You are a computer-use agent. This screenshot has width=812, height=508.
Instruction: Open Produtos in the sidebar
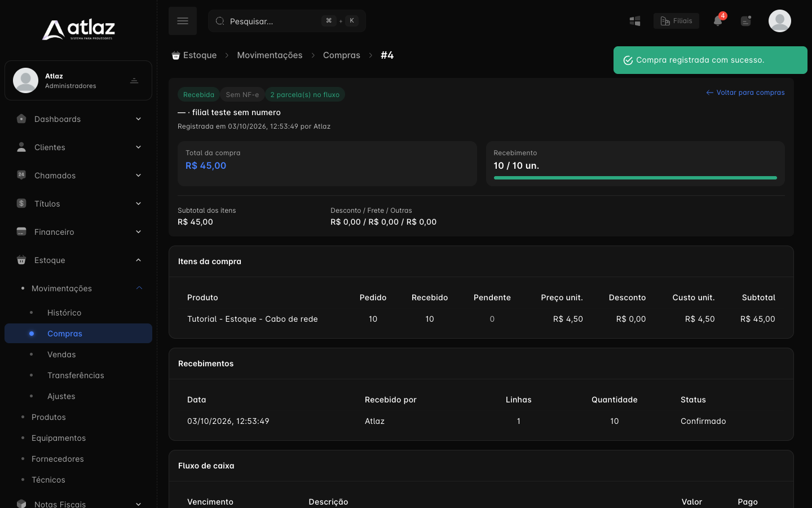[48, 417]
